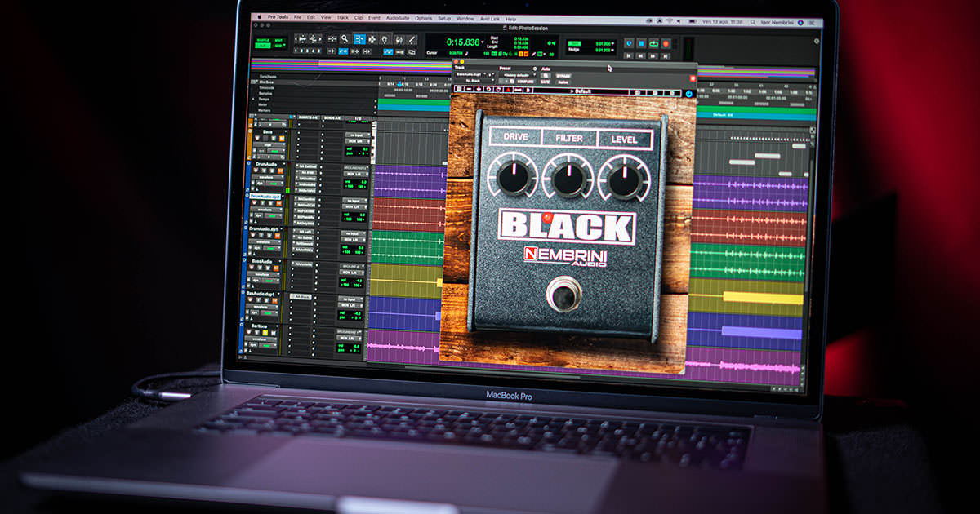Image resolution: width=980 pixels, height=514 pixels.
Task: Select the Bass track name
Action: point(269,131)
